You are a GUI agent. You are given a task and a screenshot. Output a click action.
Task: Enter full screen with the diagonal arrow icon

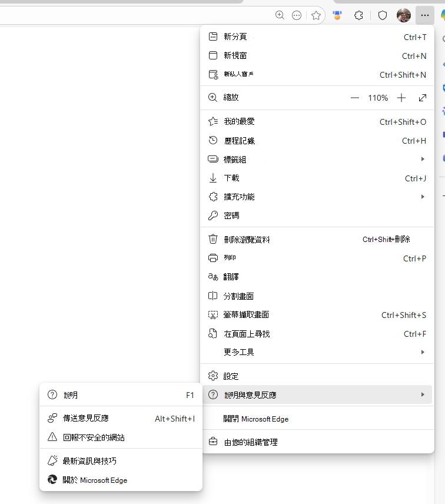tap(423, 98)
